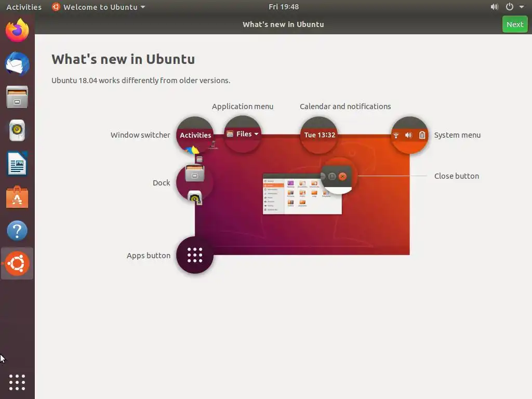Click the 'What's new in Ubuntu' heading
532x399 pixels.
click(123, 59)
